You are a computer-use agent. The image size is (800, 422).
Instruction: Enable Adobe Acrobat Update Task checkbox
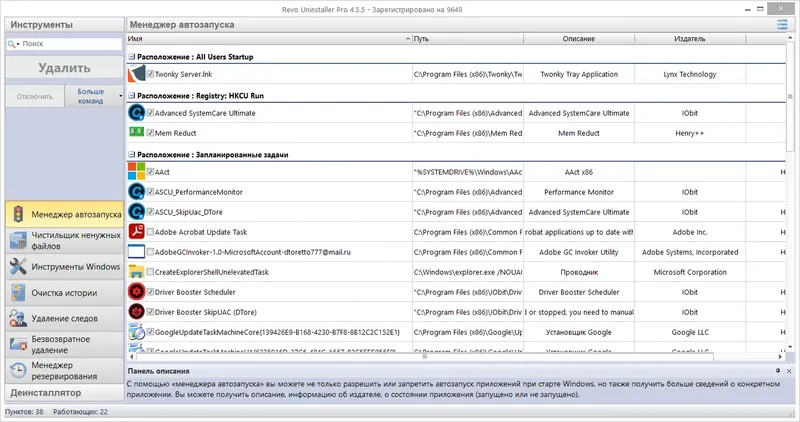pyautogui.click(x=151, y=232)
